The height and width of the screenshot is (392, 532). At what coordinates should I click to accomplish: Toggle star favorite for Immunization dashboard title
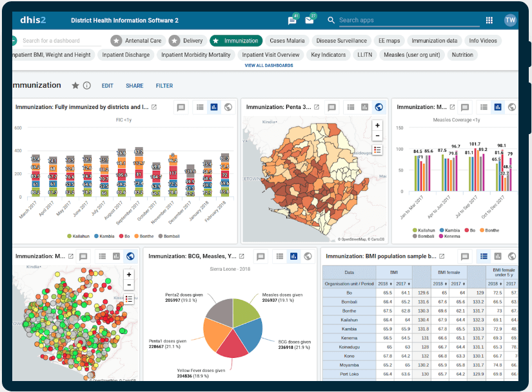tap(75, 86)
